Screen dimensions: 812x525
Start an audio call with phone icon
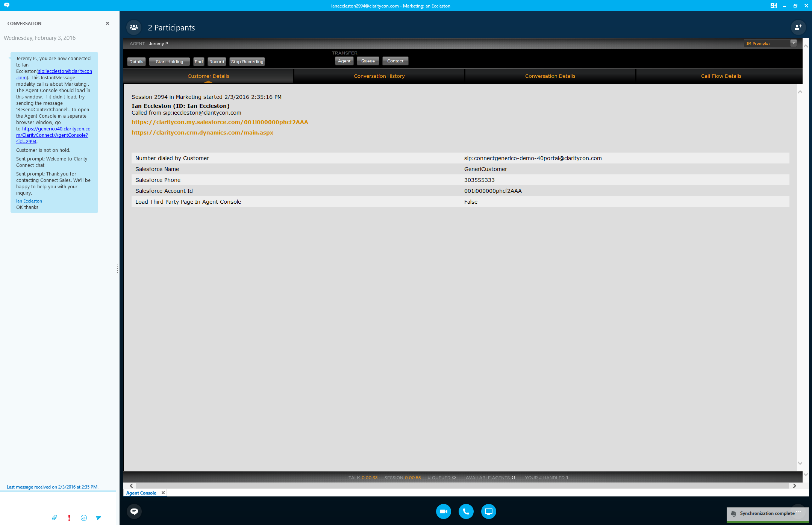[x=466, y=511]
